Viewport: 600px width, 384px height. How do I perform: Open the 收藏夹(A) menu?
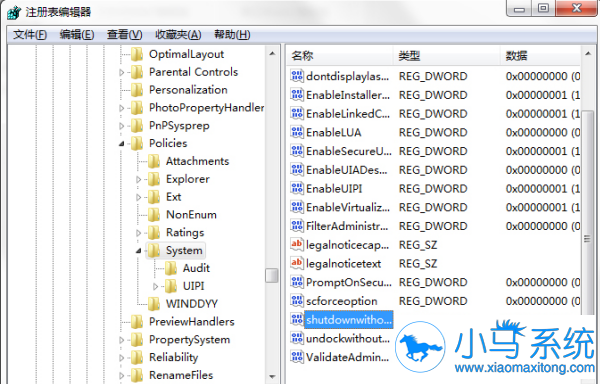point(178,35)
